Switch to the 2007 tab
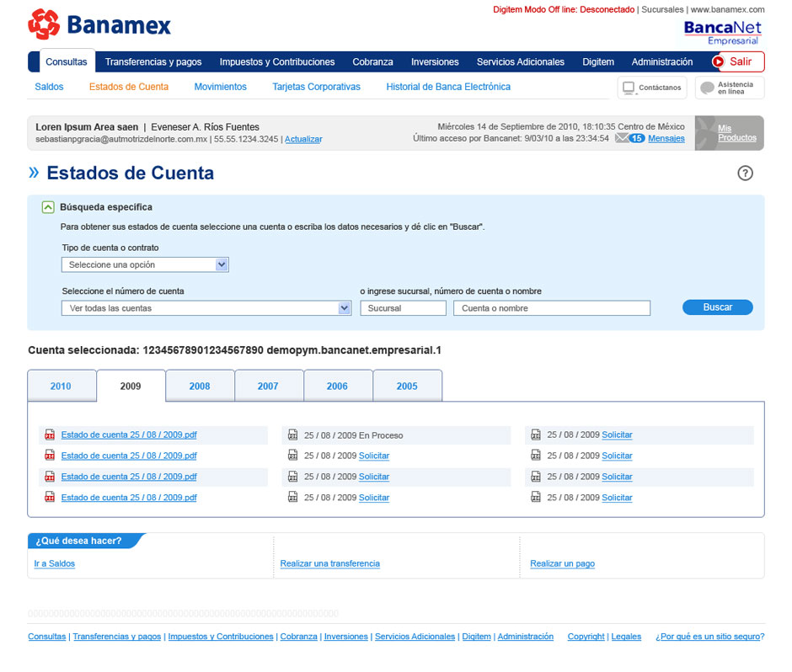Image resolution: width=792 pixels, height=672 pixels. 268,387
